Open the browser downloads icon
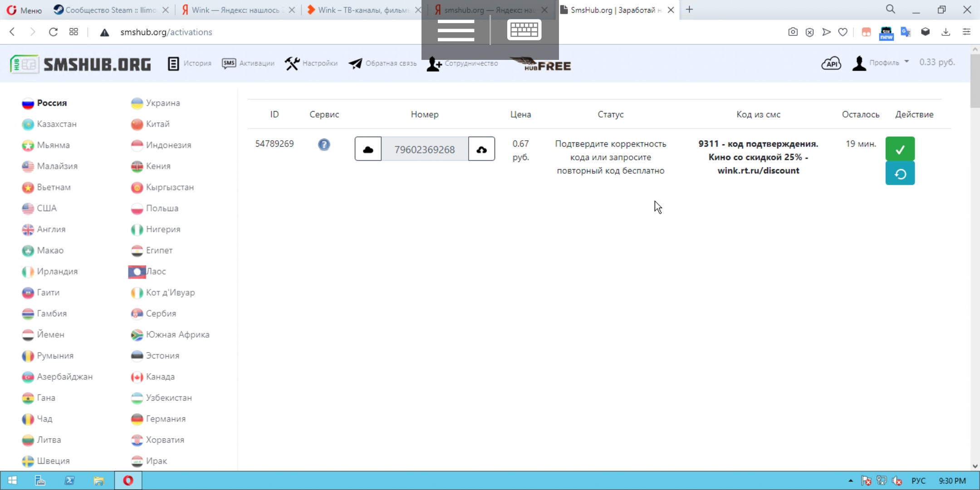Image resolution: width=980 pixels, height=490 pixels. pos(946,32)
